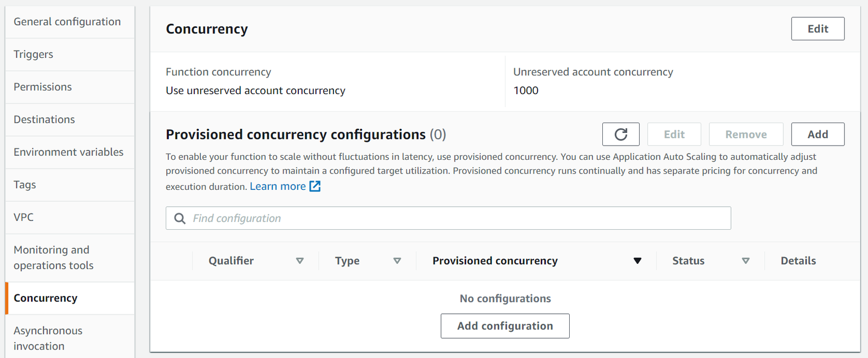Follow the Learn more link
Viewport: 868px width, 358px height.
(x=278, y=186)
